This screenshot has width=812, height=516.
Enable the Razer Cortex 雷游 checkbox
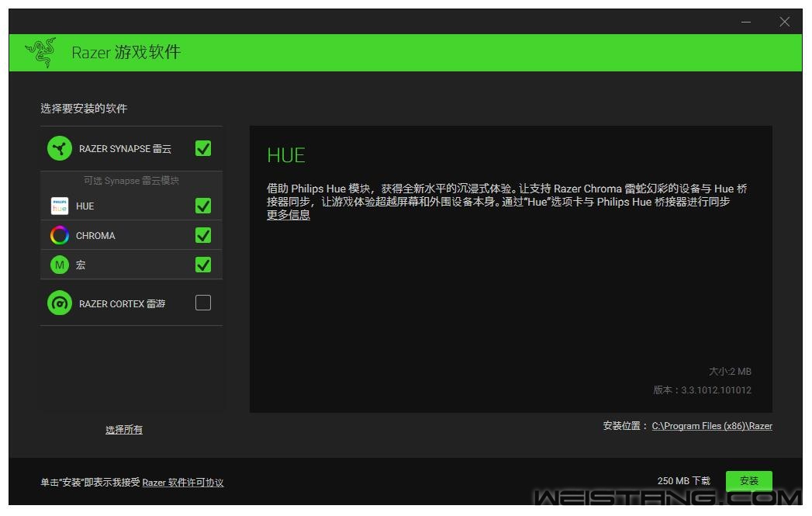203,303
